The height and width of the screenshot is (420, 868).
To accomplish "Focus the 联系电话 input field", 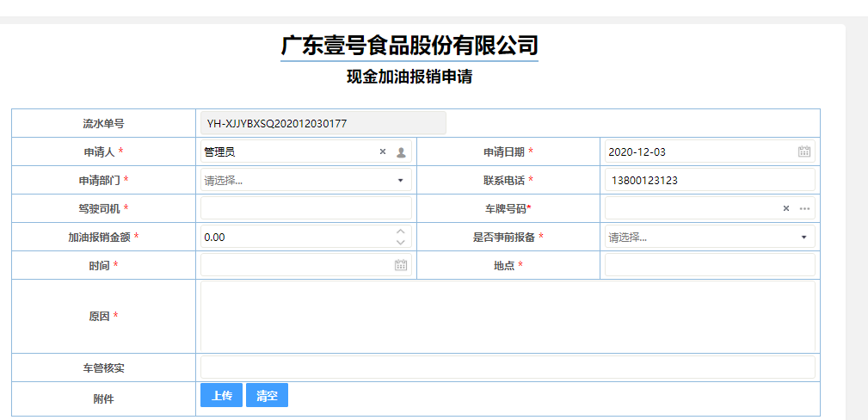I will pyautogui.click(x=711, y=180).
